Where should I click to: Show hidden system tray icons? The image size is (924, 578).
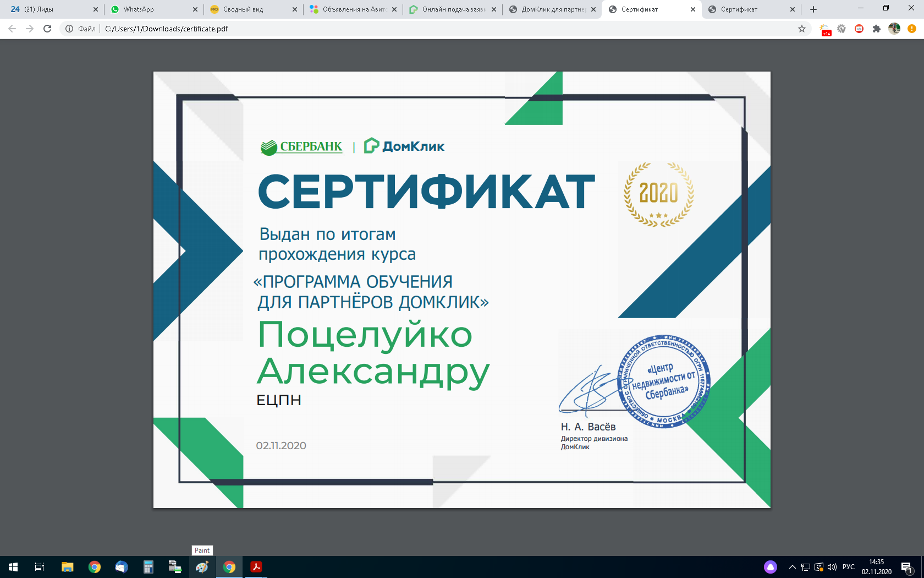793,567
